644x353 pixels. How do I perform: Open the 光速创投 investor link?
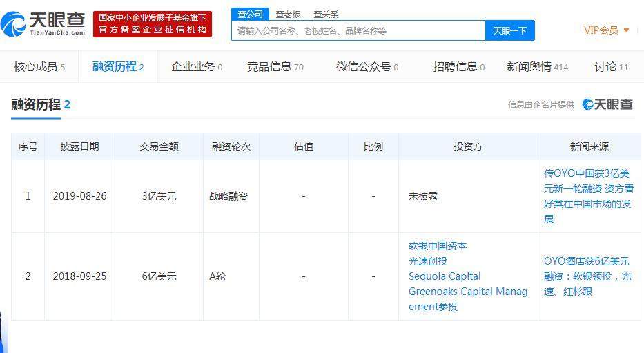(427, 261)
